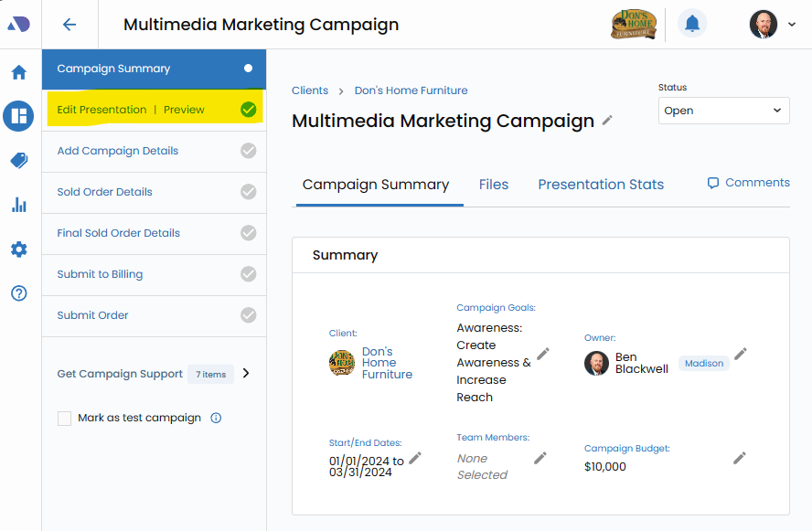This screenshot has height=531, width=812.
Task: Open the notifications bell
Action: (692, 24)
